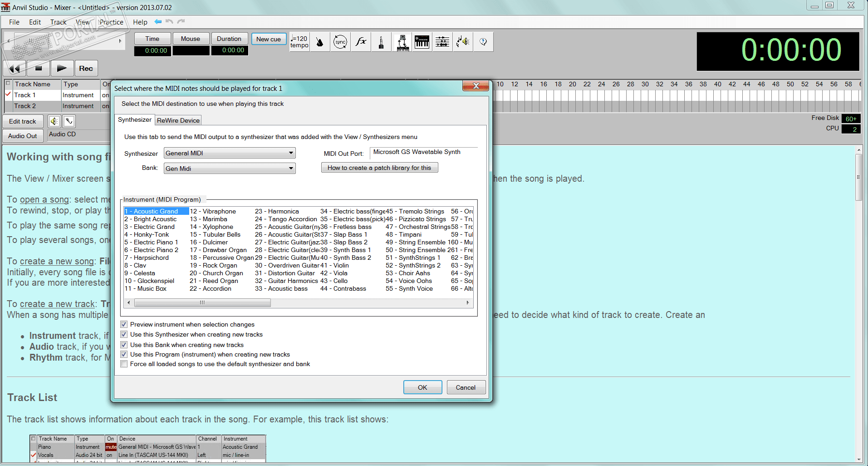Click the speaker icon beside Edit track
This screenshot has width=868, height=466.
[54, 121]
